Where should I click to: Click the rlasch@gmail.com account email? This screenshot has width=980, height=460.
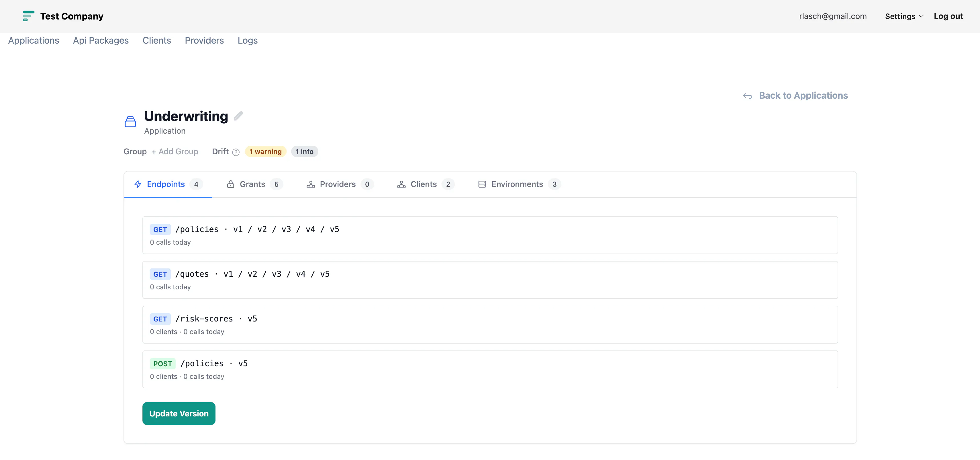pos(833,16)
